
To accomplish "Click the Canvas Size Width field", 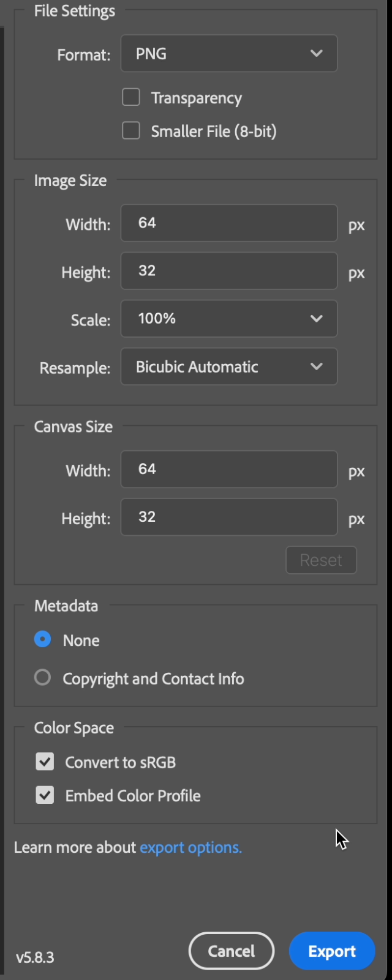I will coord(228,469).
